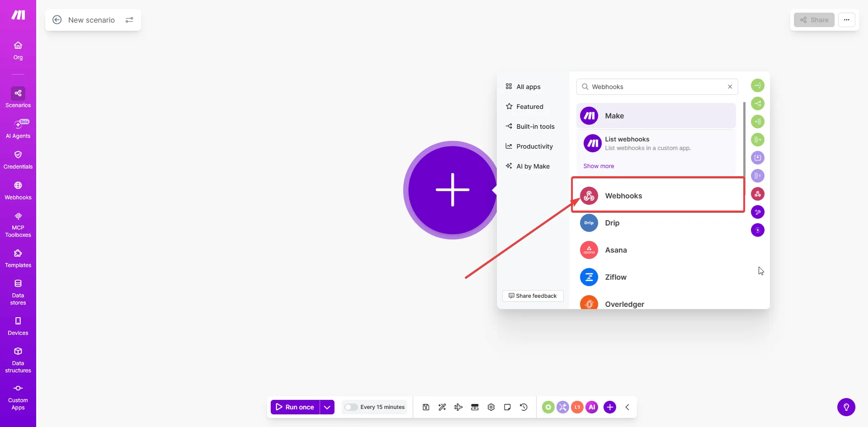Click Share feedback button
Viewport: 868px width, 427px height.
click(x=533, y=296)
